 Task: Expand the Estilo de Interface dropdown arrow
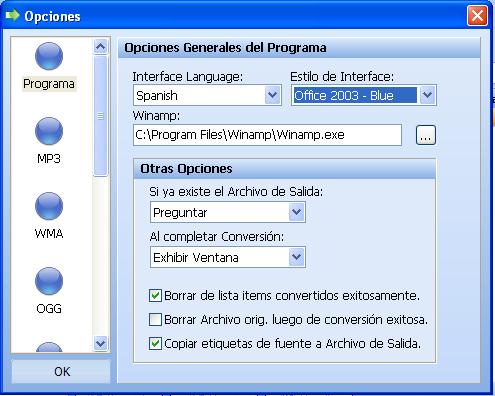427,95
